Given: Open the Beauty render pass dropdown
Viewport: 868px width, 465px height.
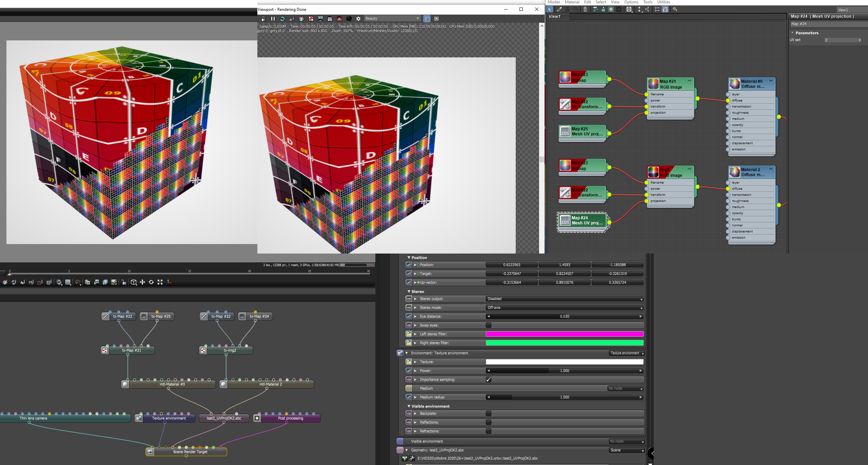Looking at the screenshot, I should [x=392, y=18].
